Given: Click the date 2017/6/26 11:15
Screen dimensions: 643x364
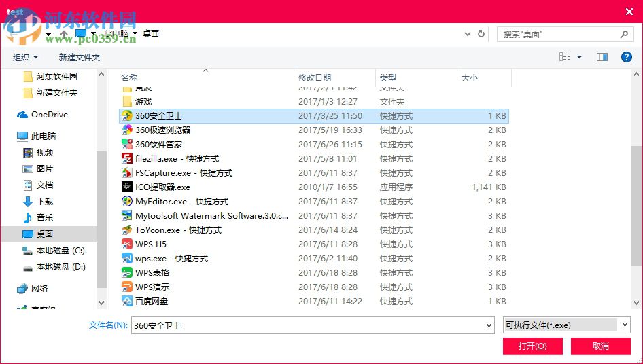Looking at the screenshot, I should (330, 144).
